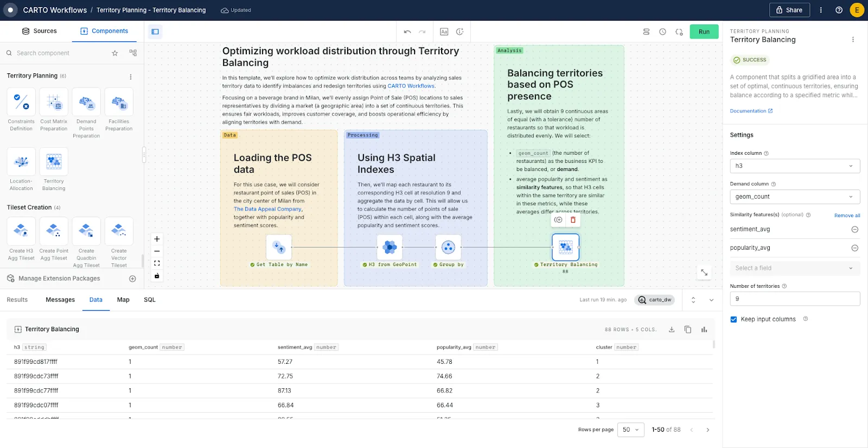Viewport: 868px width, 448px height.
Task: Click the Number of territories field
Action: pos(795,299)
